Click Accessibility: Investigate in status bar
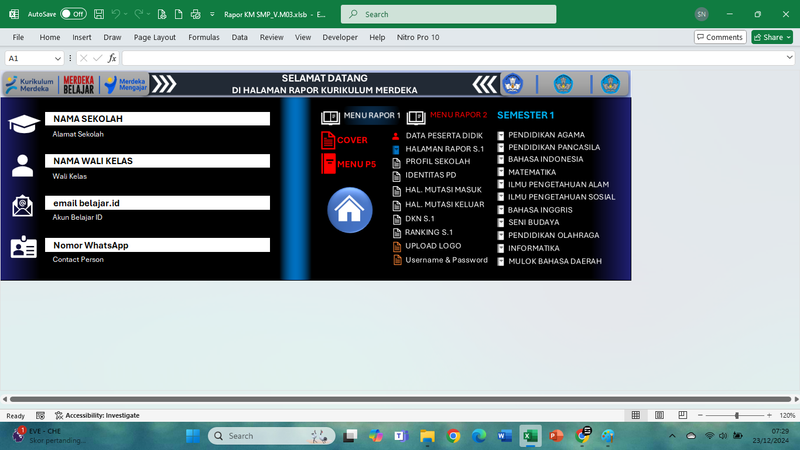 [x=97, y=415]
